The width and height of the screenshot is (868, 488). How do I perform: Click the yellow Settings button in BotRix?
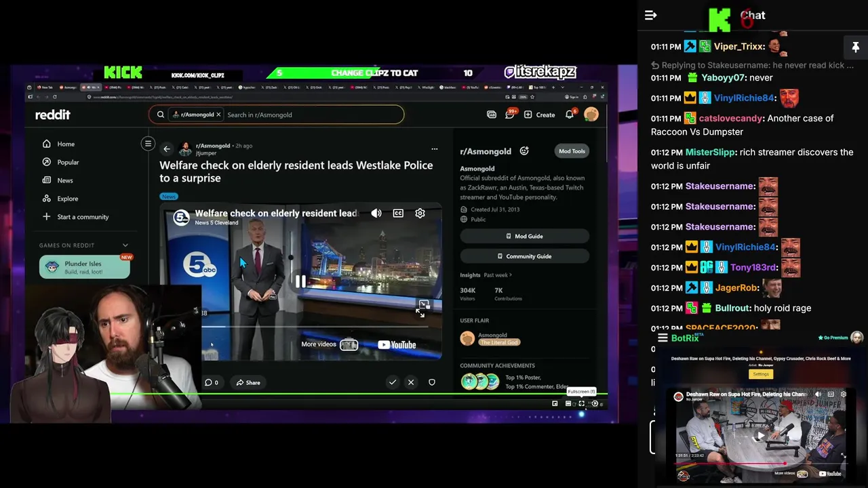(x=761, y=374)
